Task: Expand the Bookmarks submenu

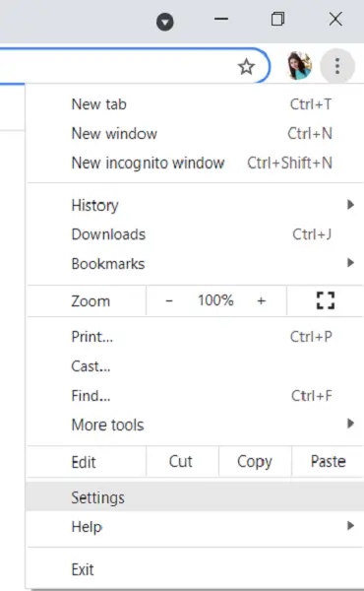Action: tap(195, 263)
